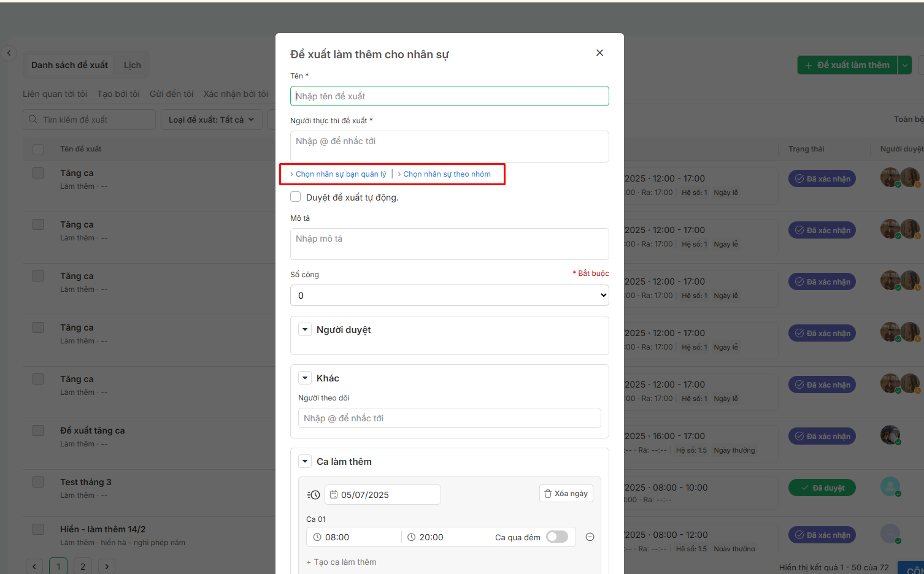The height and width of the screenshot is (574, 924).
Task: Click avatar in Hiển - làm thêm 14/2 row
Action: click(890, 534)
